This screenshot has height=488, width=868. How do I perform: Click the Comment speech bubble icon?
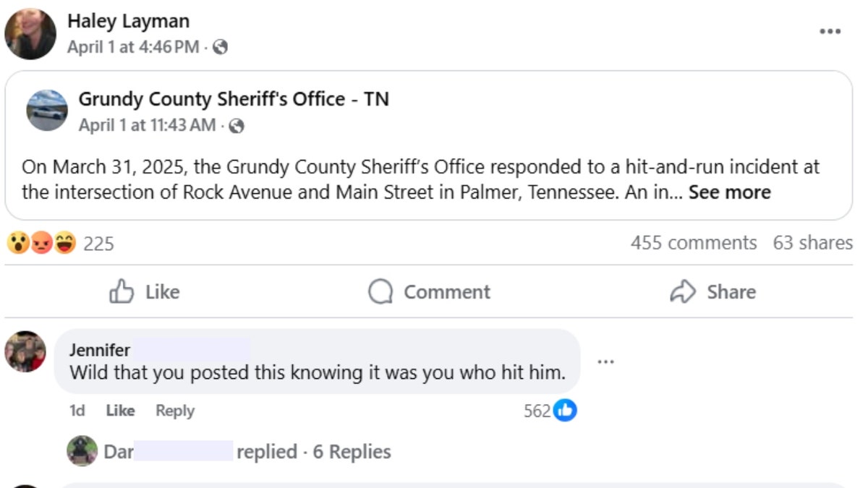pos(380,292)
